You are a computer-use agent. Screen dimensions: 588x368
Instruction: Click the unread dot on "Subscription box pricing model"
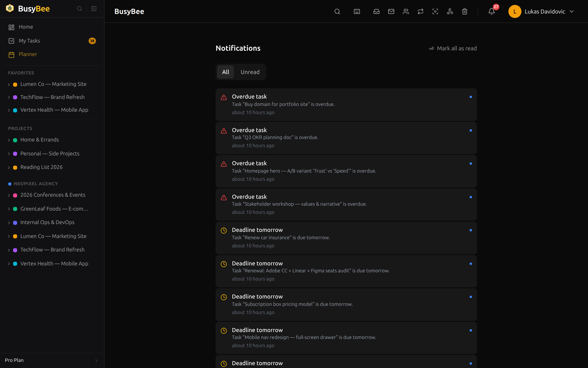[471, 297]
